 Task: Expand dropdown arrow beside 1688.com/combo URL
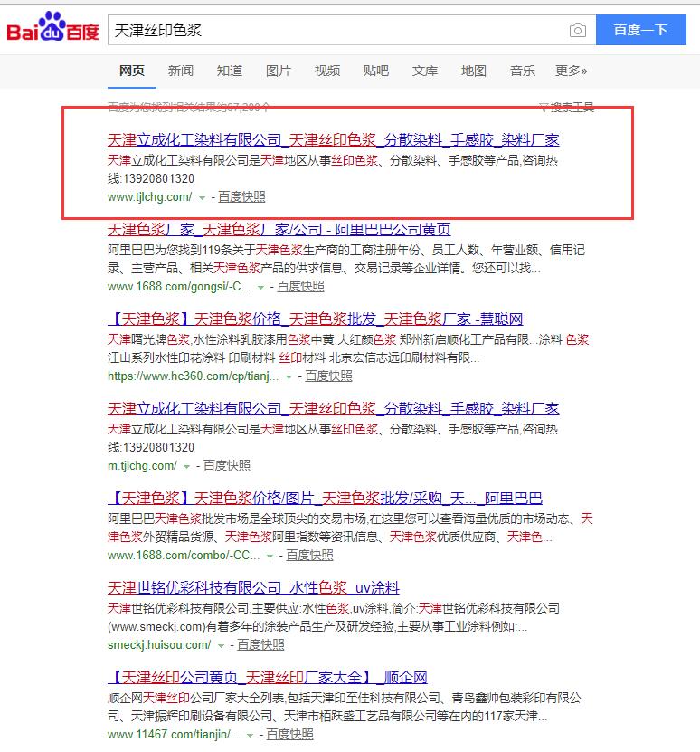pos(270,556)
